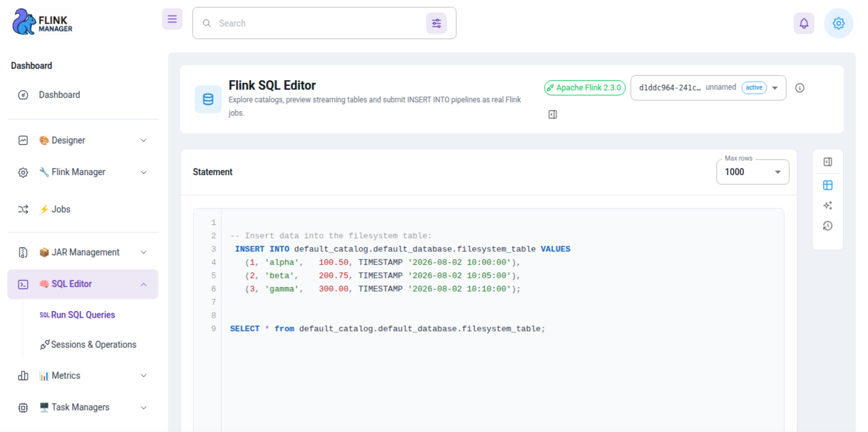Click the 'beta' row in the SQL editor
Image resolution: width=868 pixels, height=432 pixels.
pyautogui.click(x=383, y=276)
